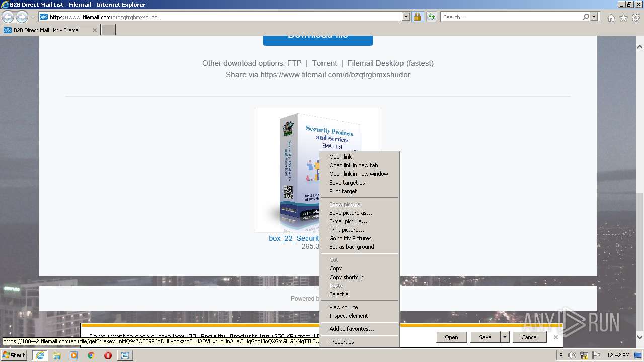
Task: Select the B2B Direct Mail List - Filemail tab
Action: (50, 30)
